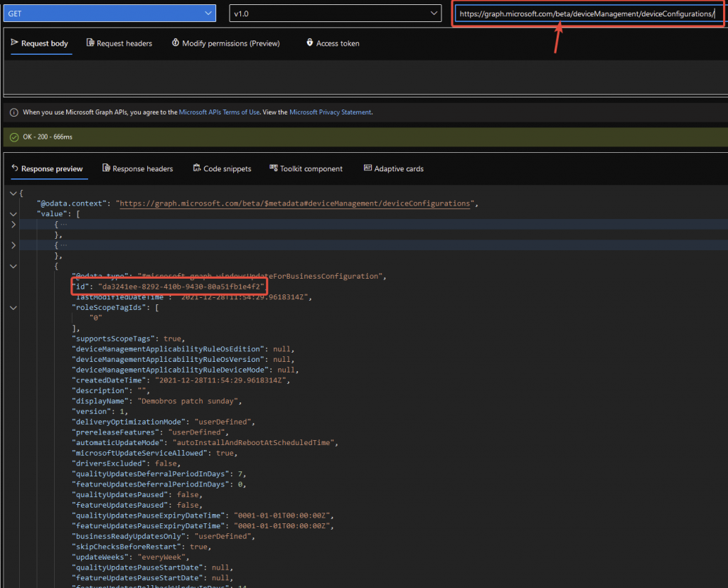Collapse the roleScopeTagIds array

[x=14, y=308]
